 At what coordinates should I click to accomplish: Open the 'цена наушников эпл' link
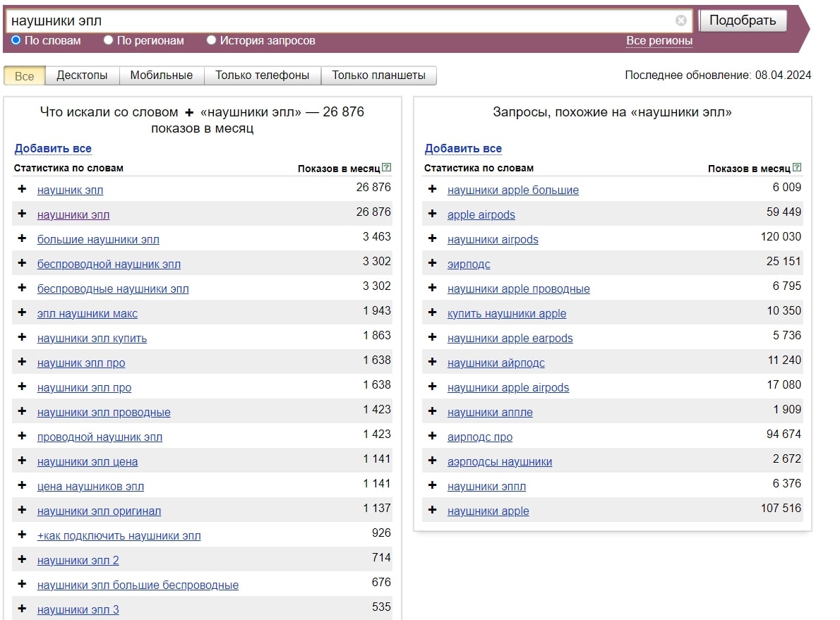tap(90, 486)
